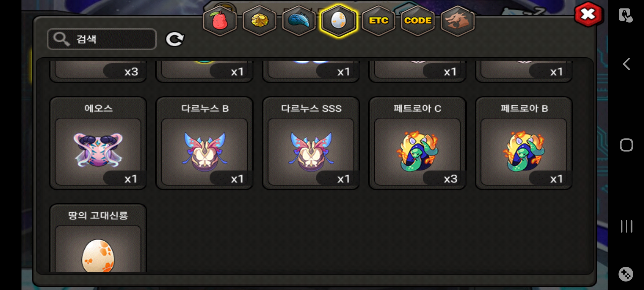The image size is (644, 290).
Task: Switch to the ETC tab
Action: point(378,21)
